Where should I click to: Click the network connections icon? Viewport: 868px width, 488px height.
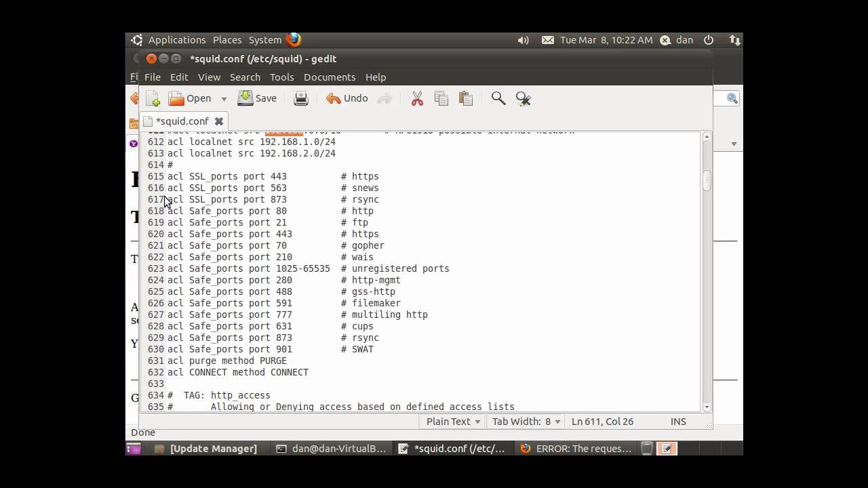pos(734,40)
